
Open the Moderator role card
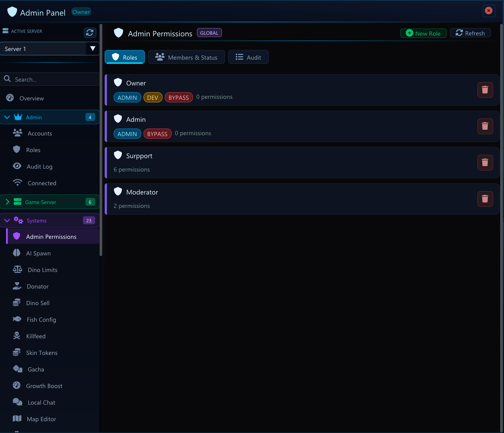(x=302, y=199)
